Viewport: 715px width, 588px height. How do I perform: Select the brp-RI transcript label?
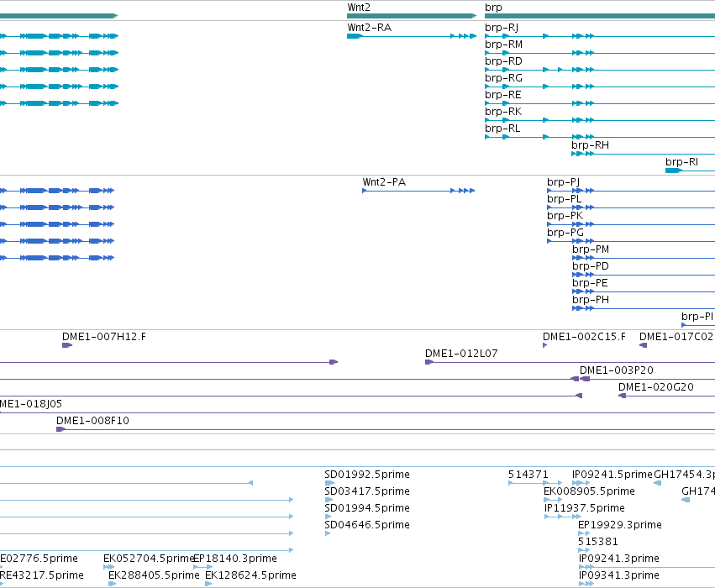point(681,163)
